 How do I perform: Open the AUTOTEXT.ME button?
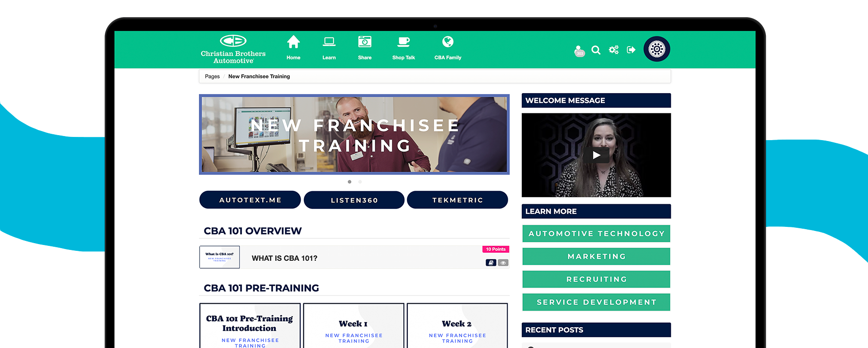pyautogui.click(x=250, y=200)
